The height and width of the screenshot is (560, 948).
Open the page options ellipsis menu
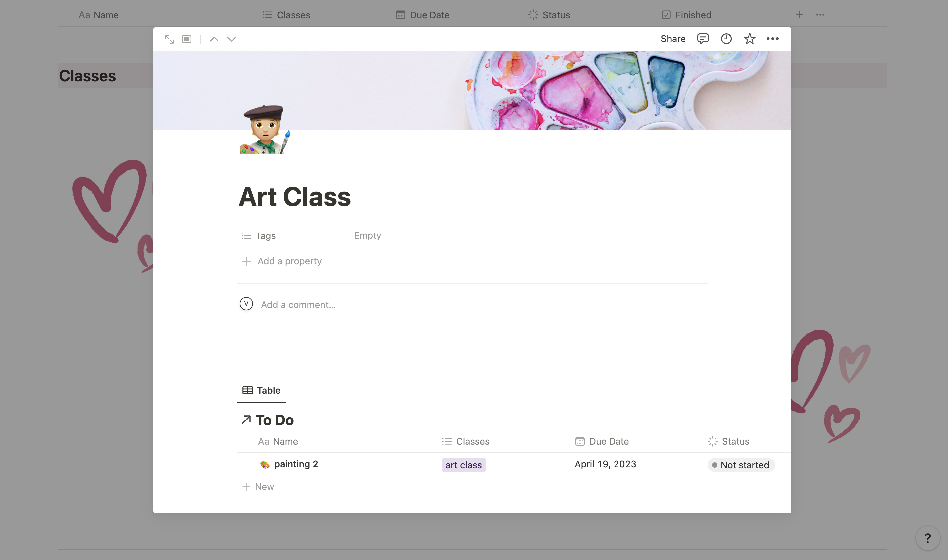tap(773, 39)
